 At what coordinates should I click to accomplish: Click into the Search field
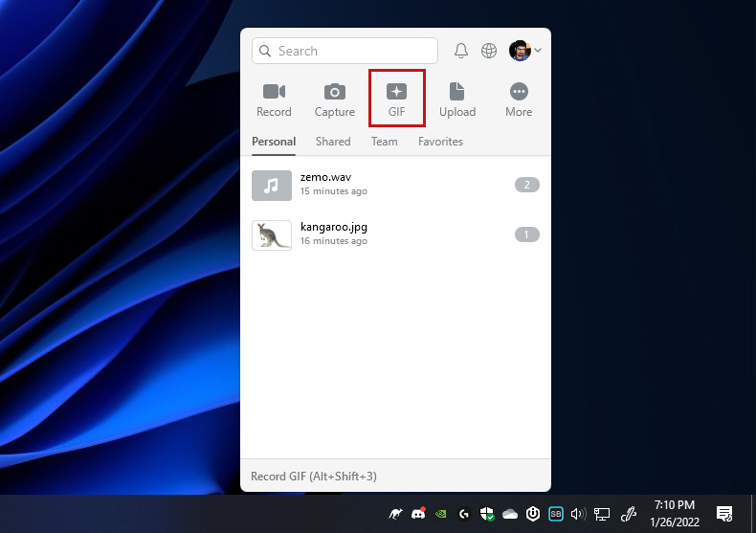345,51
